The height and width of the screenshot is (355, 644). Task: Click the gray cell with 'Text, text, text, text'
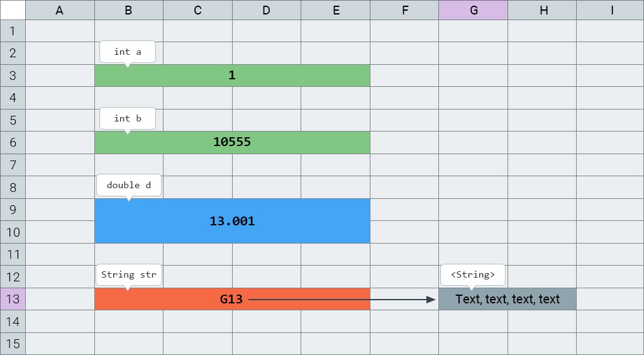507,299
